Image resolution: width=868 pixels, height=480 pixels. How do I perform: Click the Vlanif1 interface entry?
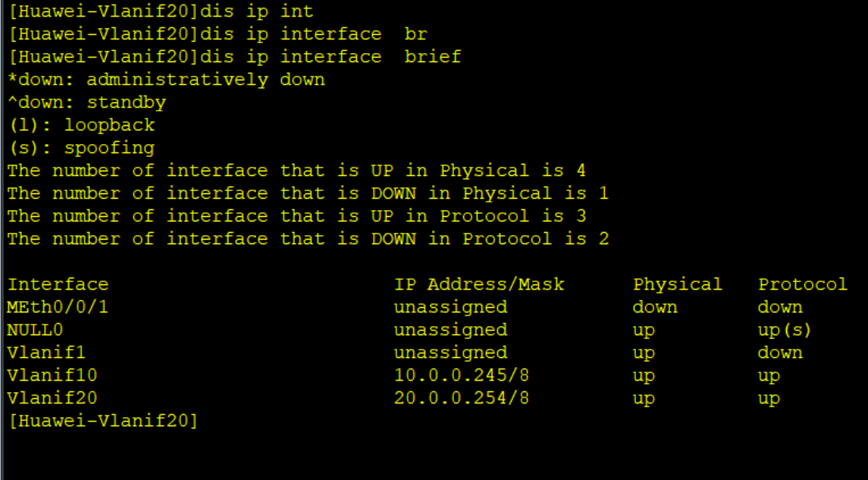(46, 353)
